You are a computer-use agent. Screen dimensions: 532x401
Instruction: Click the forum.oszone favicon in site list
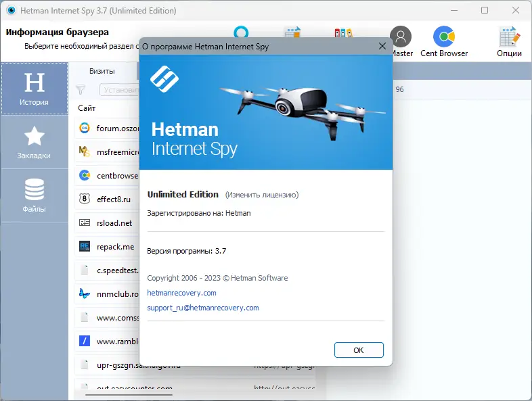point(85,128)
